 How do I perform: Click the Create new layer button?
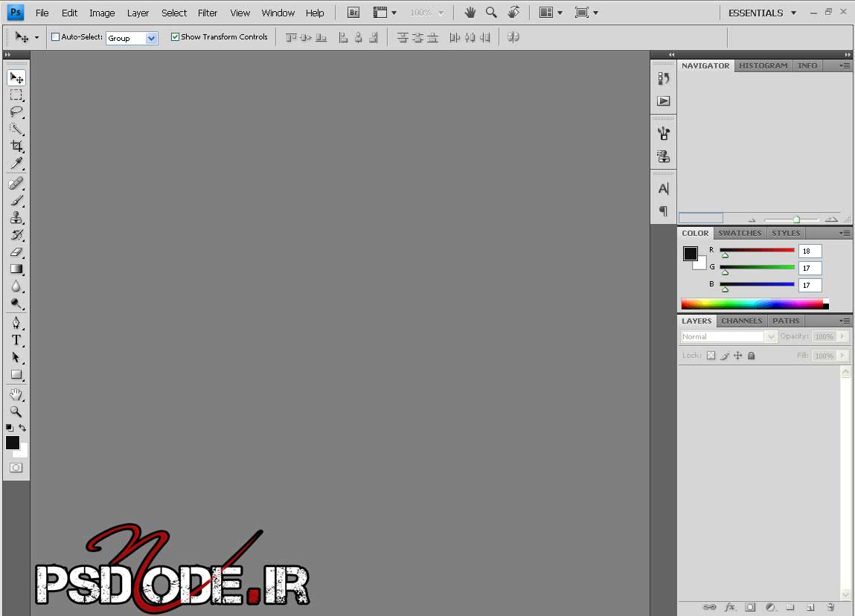tap(810, 607)
